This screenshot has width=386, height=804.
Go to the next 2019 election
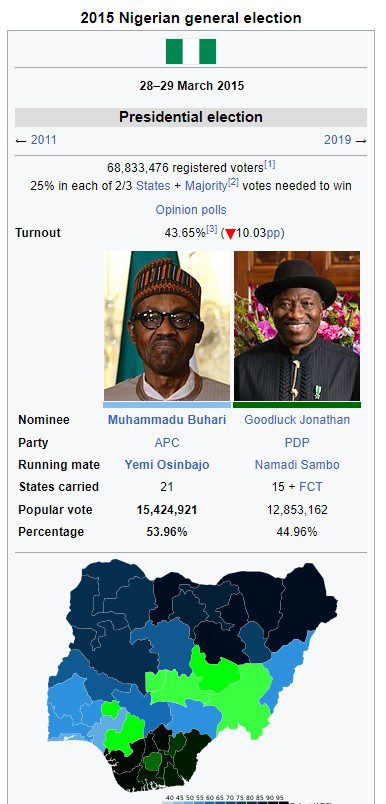click(337, 139)
